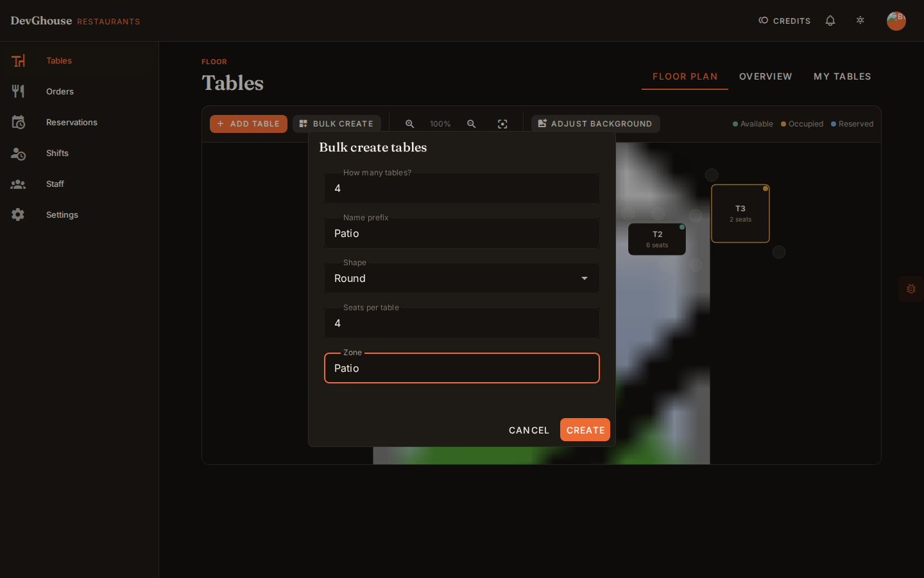Image resolution: width=924 pixels, height=578 pixels.
Task: Confirm with the Create button
Action: click(585, 430)
